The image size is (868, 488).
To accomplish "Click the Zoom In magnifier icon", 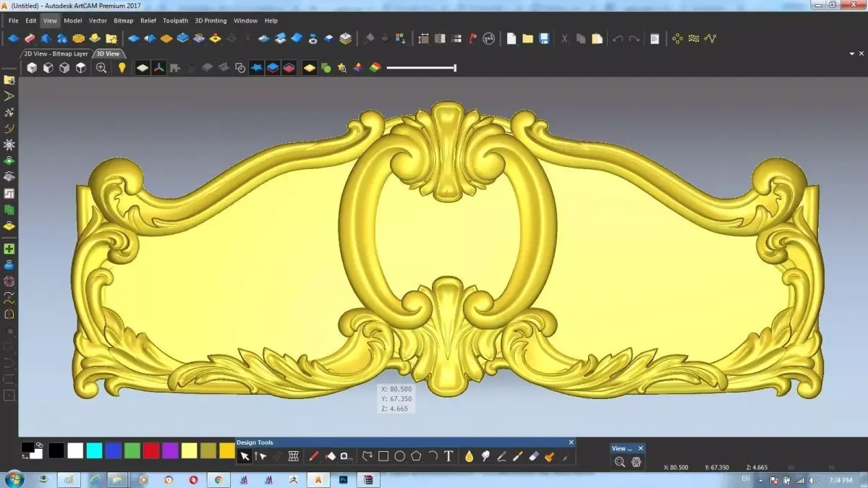I will click(101, 68).
